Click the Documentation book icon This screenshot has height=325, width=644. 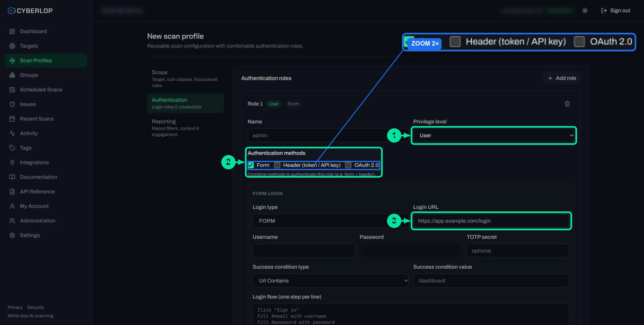(x=12, y=177)
